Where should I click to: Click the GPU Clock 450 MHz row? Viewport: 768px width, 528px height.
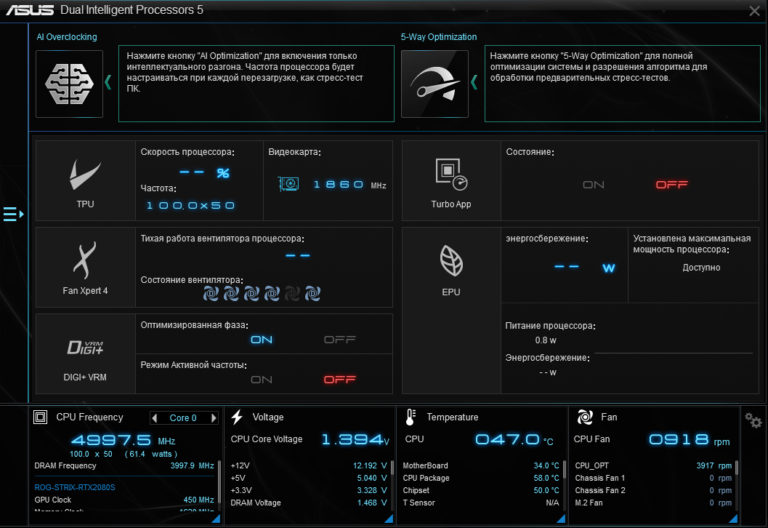coord(124,500)
